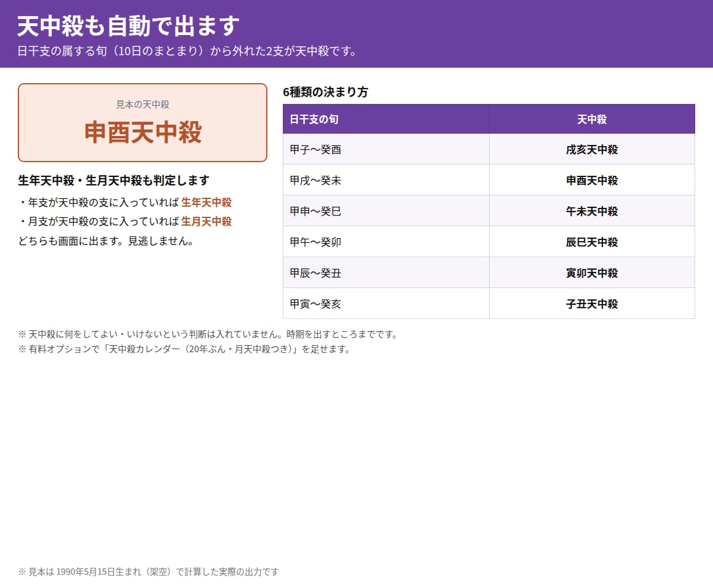Viewport: 713px width, 588px height.
Task: Click the heading 6種類の決まり方
Action: (x=326, y=92)
